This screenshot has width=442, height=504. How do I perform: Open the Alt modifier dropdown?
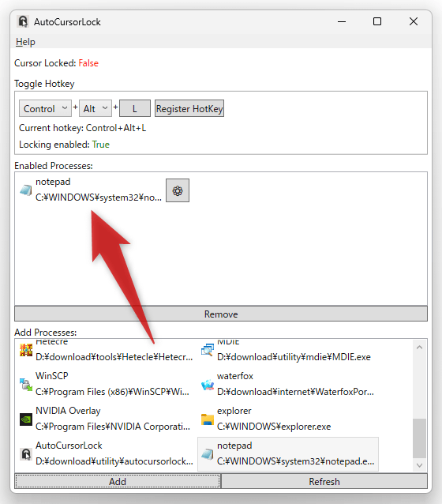click(96, 109)
